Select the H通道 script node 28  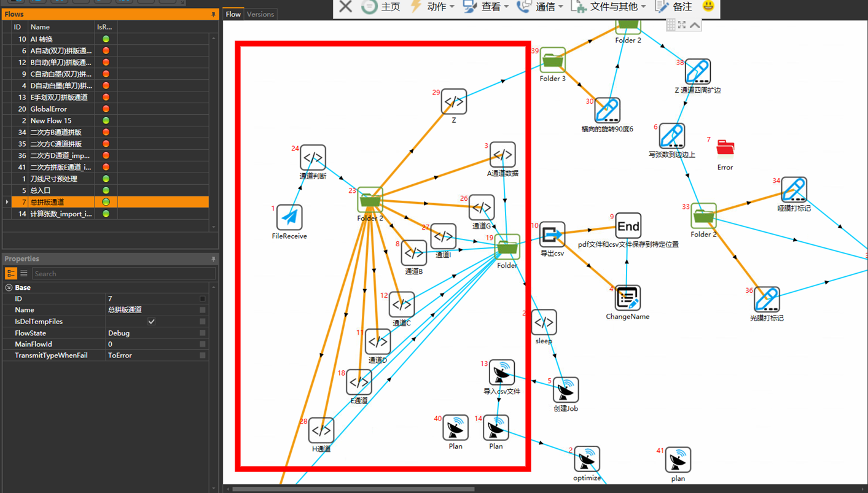pyautogui.click(x=321, y=430)
